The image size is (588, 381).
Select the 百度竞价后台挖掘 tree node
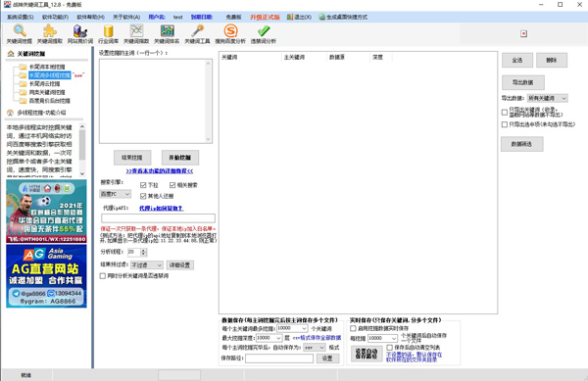coord(50,101)
